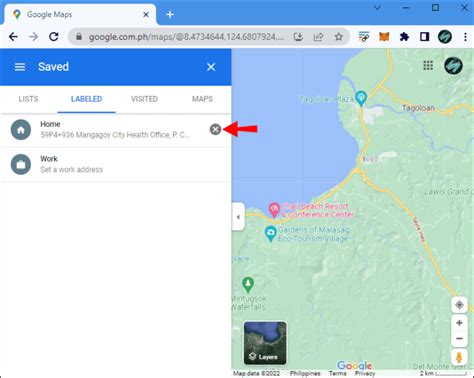View site information lock icon

(79, 37)
